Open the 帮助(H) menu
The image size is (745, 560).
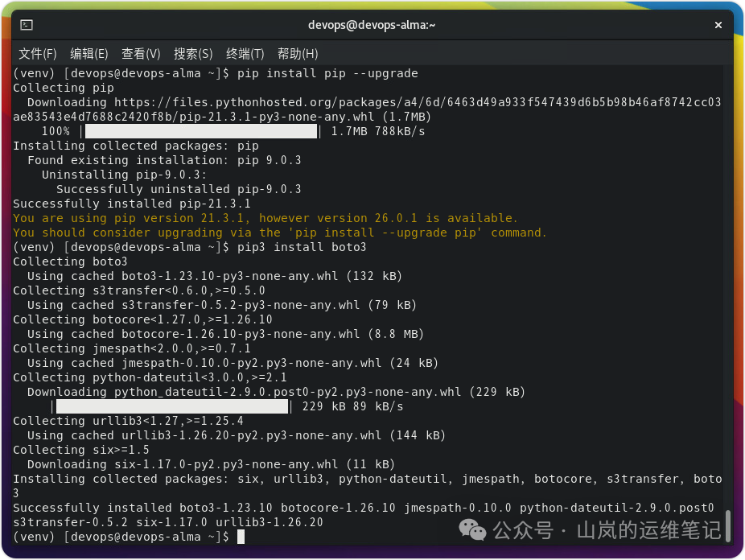click(298, 54)
